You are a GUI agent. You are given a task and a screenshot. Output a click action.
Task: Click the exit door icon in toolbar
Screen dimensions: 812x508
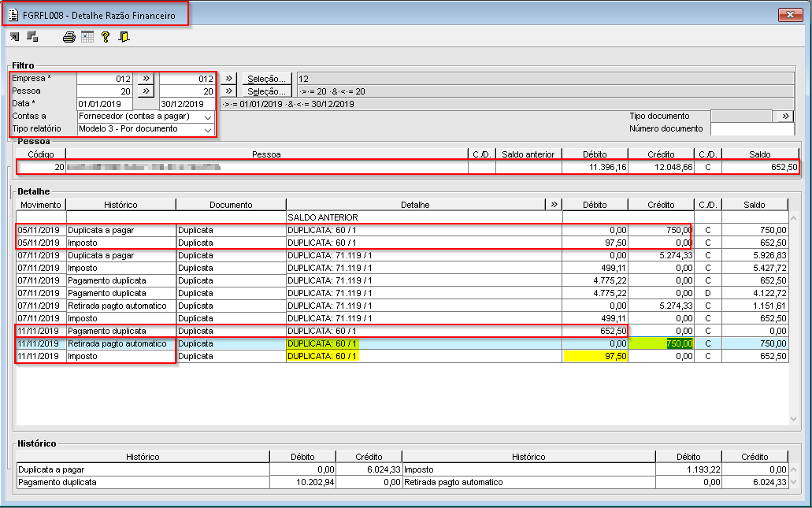(x=123, y=36)
